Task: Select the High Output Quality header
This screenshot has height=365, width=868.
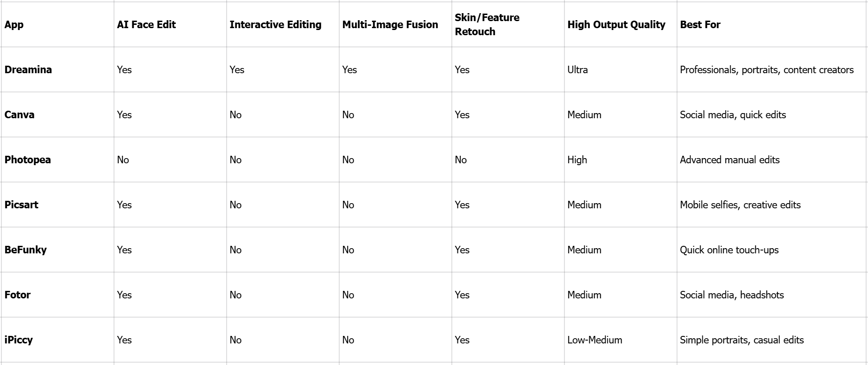Action: tap(616, 25)
